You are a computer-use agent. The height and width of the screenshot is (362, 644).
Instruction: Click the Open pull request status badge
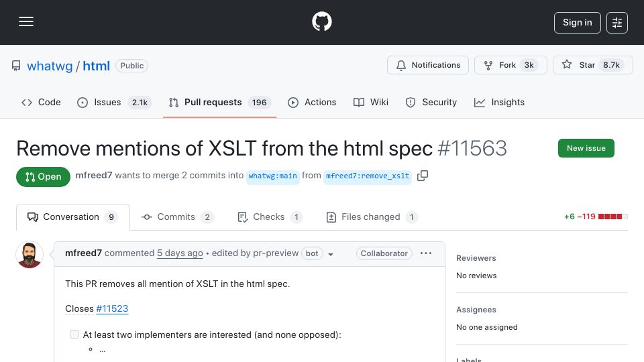pos(43,177)
